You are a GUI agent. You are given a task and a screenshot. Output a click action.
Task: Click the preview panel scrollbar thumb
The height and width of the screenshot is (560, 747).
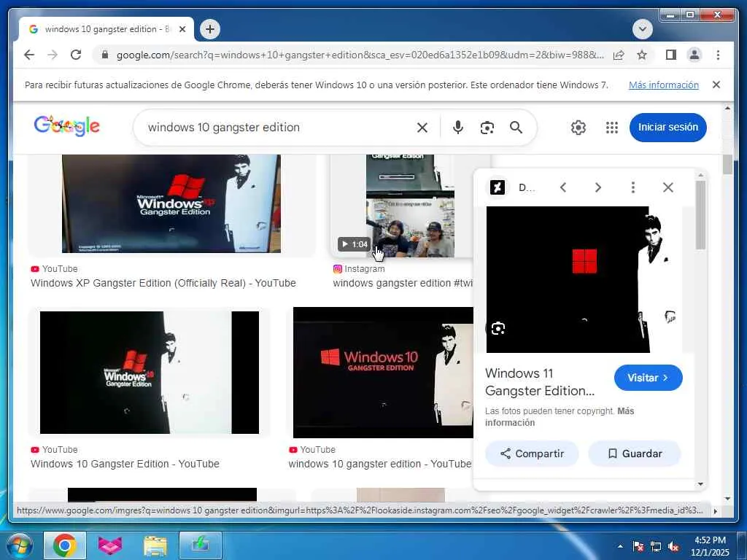[x=700, y=214]
